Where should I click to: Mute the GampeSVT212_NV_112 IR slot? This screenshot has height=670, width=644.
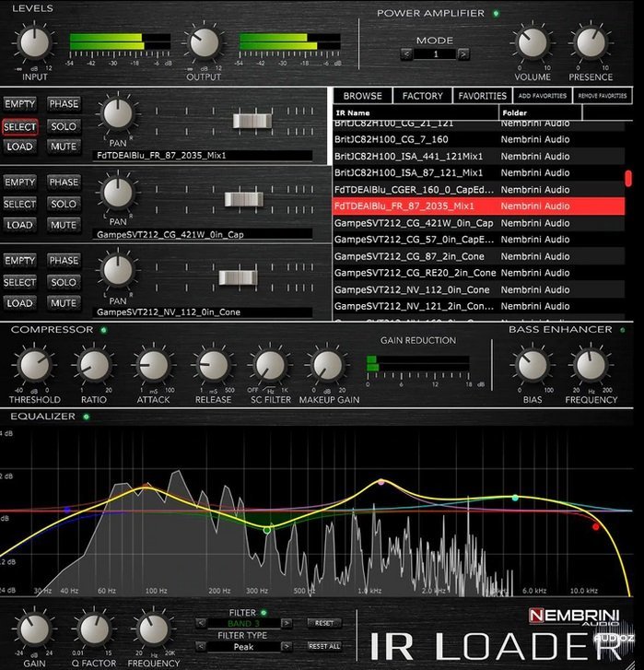[64, 303]
